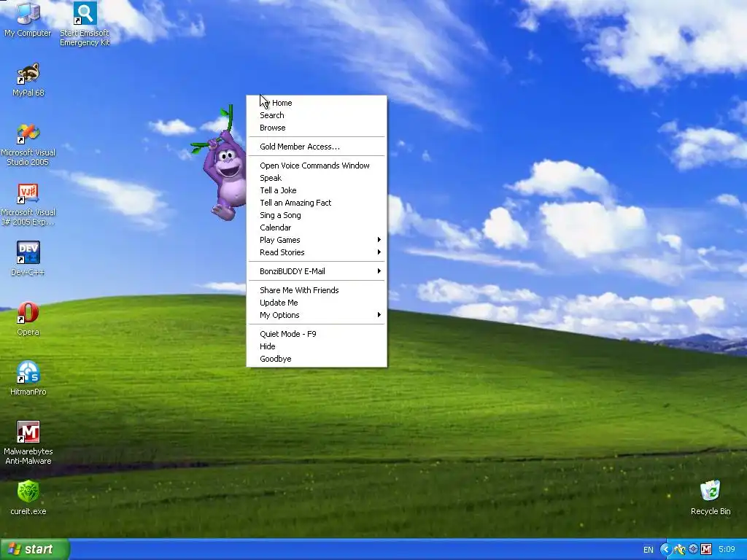This screenshot has width=747, height=560.
Task: Expand BonziBUDDY E-Mail submenu
Action: (x=317, y=271)
